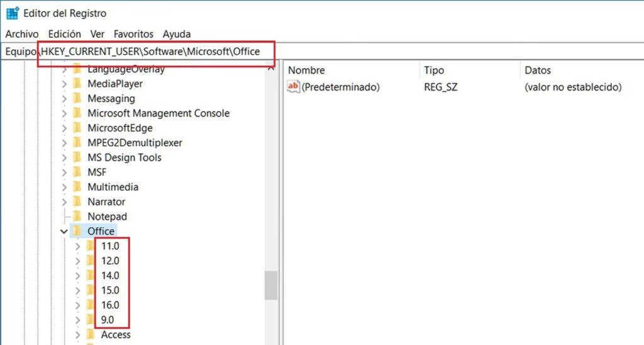
Task: Click the (Predeterminado) string value icon
Action: tap(293, 88)
